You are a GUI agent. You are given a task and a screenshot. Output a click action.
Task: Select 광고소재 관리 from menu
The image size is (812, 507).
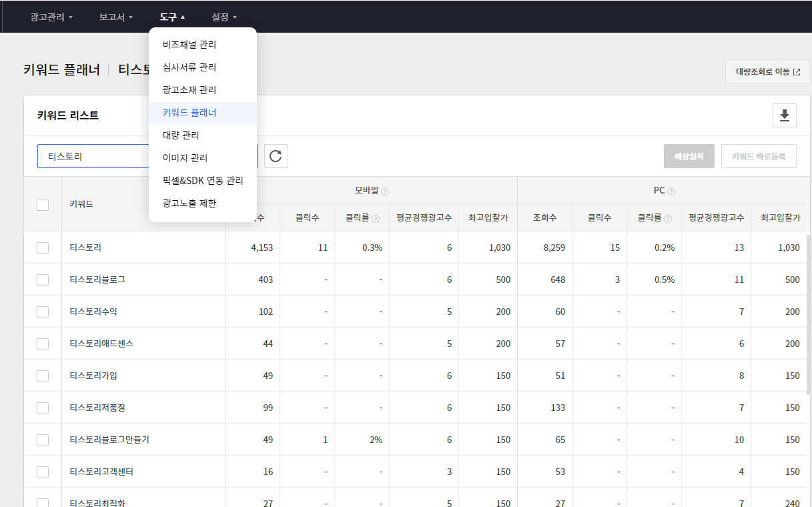(x=203, y=89)
